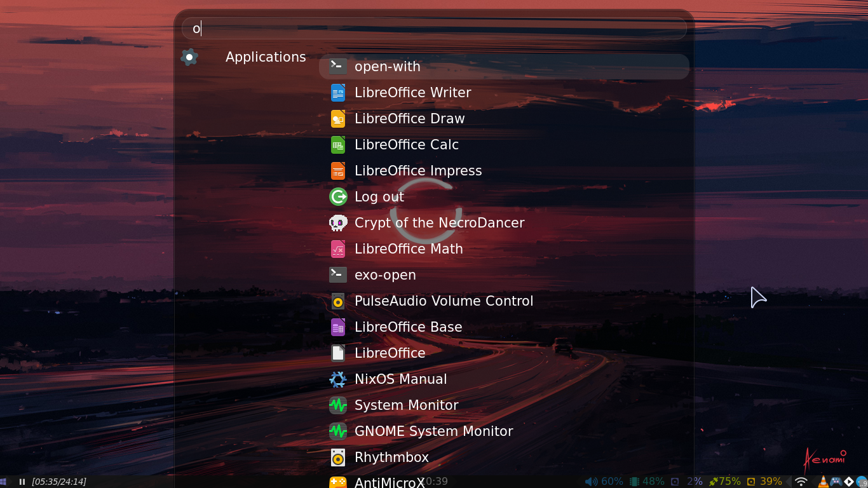Click the green Log out icon
Viewport: 868px width, 488px height.
coord(338,197)
